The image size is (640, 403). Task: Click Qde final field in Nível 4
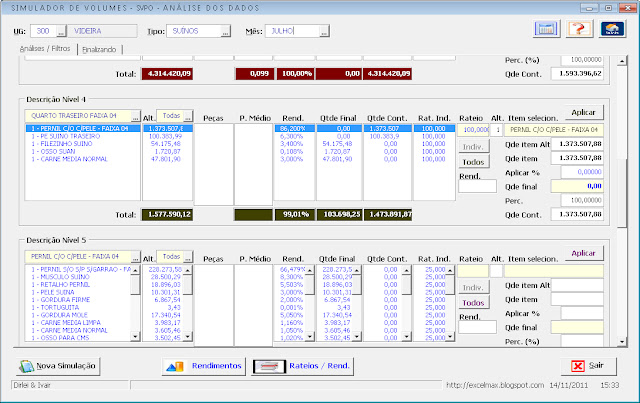coord(577,187)
